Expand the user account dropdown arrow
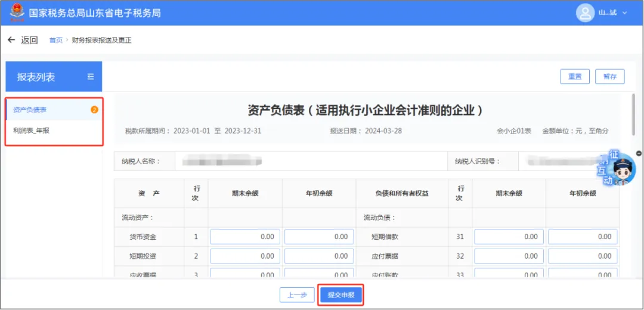This screenshot has width=644, height=310. click(625, 13)
